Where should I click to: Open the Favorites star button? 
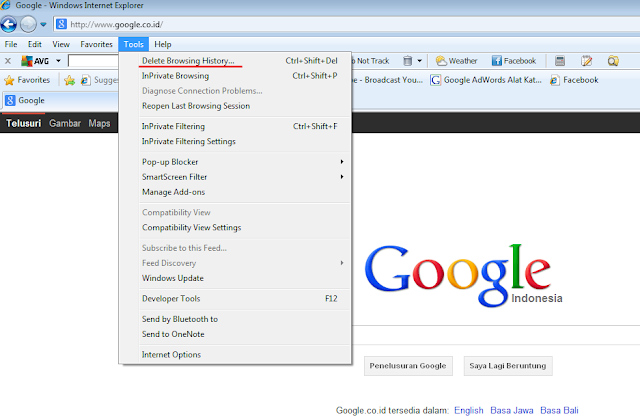tap(27, 80)
